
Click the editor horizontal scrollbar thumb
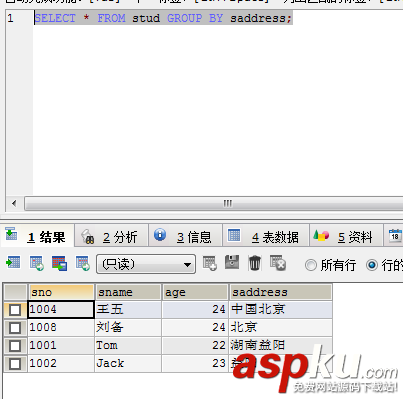(214, 203)
